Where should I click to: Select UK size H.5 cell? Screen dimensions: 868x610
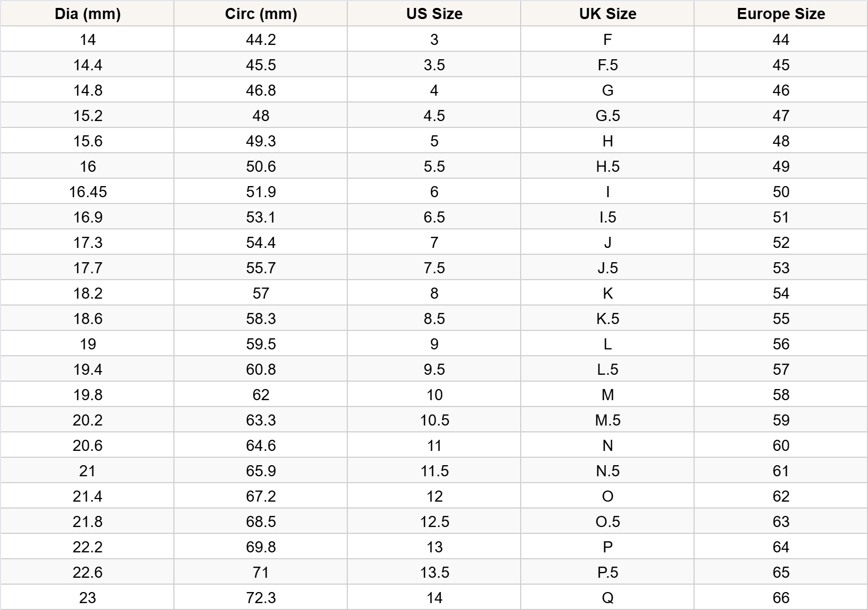pyautogui.click(x=607, y=167)
